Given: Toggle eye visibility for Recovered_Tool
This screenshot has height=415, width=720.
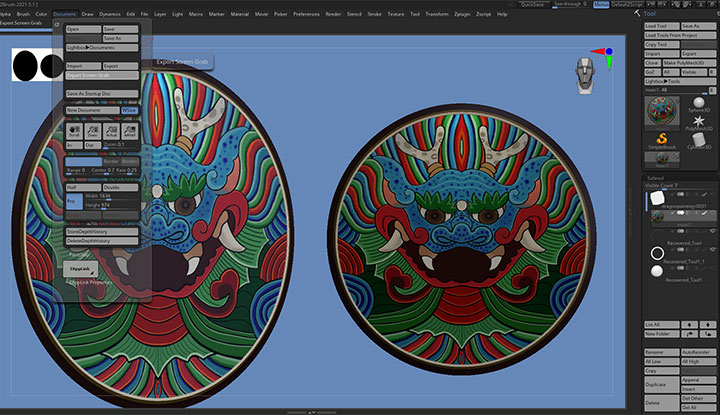Looking at the screenshot, I should point(713,231).
